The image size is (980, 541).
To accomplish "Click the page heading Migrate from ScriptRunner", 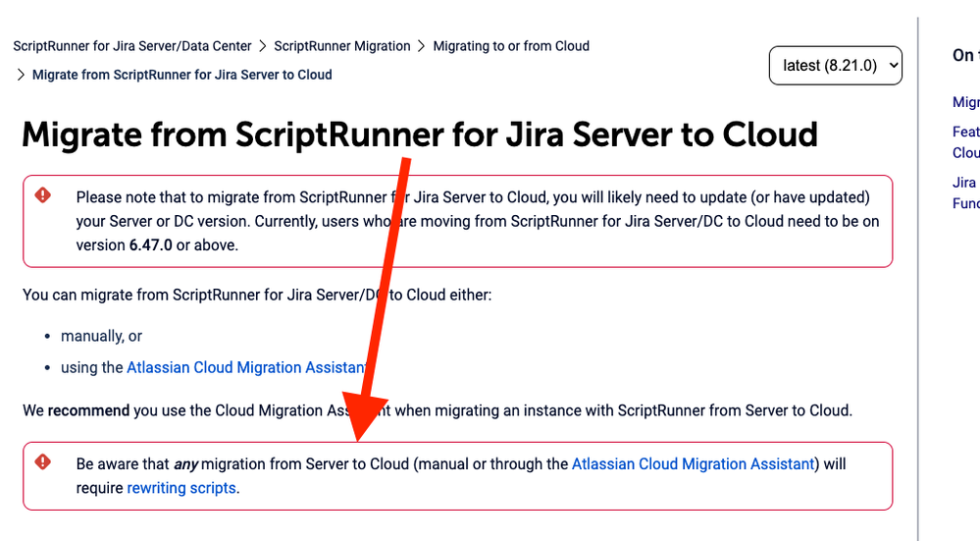I will pos(420,135).
